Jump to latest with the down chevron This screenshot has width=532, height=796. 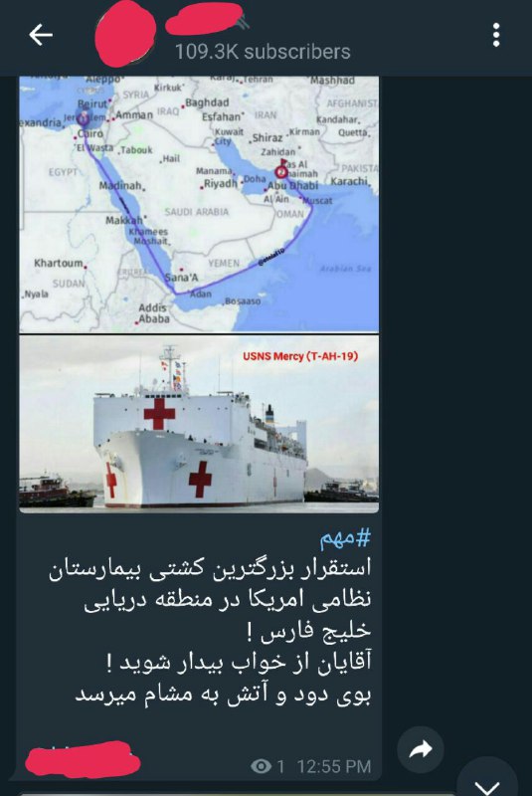488,783
